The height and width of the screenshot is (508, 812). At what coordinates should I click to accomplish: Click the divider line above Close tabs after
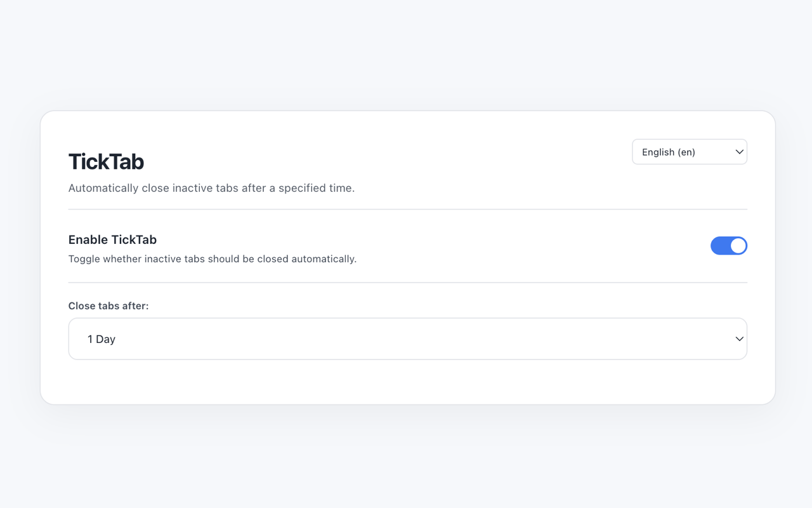pos(407,283)
